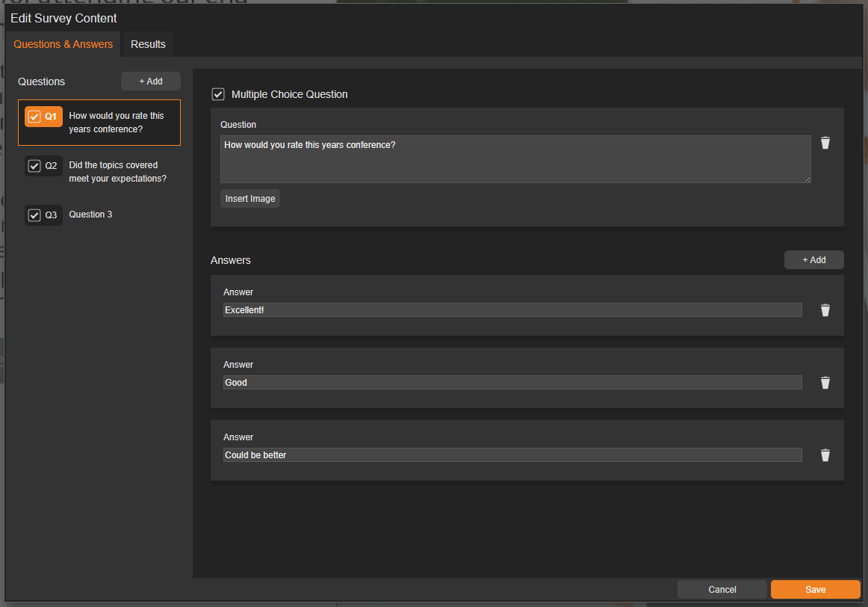Toggle the Q2 checkbox in question list

tap(34, 166)
